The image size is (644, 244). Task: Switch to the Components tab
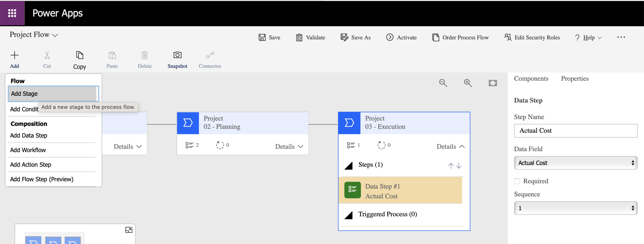[531, 79]
